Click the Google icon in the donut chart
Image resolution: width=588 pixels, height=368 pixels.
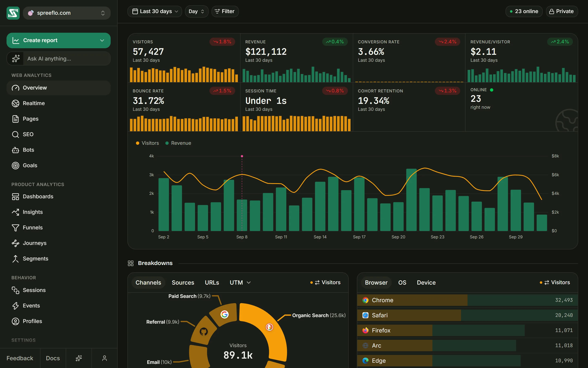click(225, 314)
